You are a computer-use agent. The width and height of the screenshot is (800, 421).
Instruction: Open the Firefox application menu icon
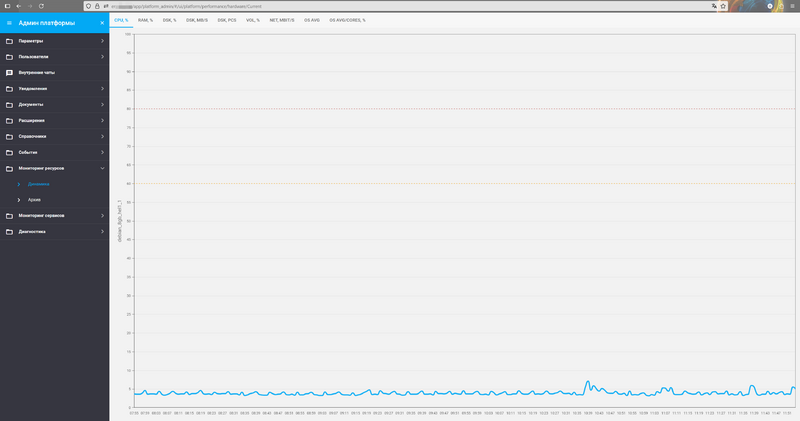[x=793, y=6]
